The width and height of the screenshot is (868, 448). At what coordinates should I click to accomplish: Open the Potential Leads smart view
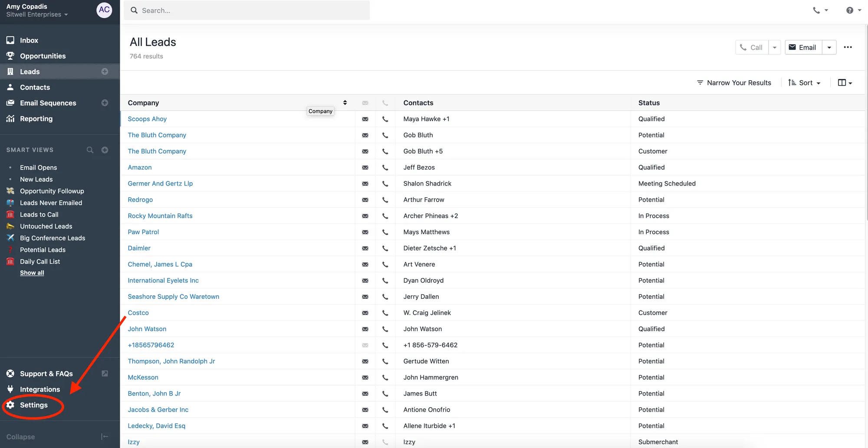tap(43, 250)
